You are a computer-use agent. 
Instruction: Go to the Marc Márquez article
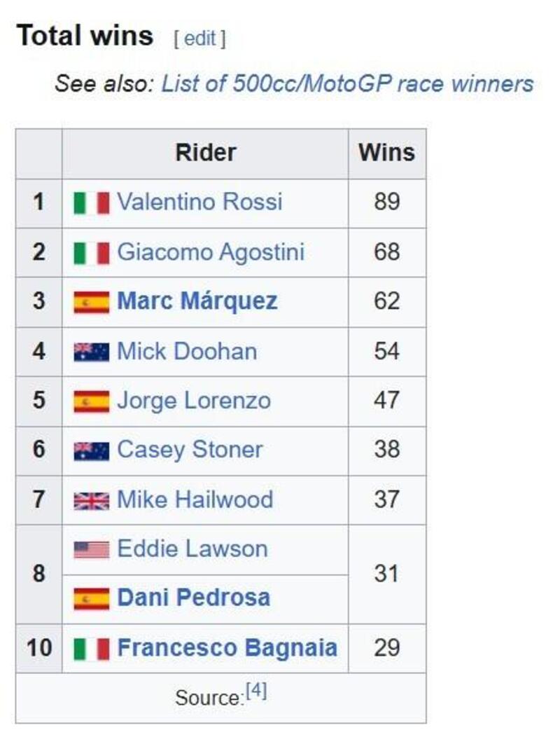tap(197, 302)
